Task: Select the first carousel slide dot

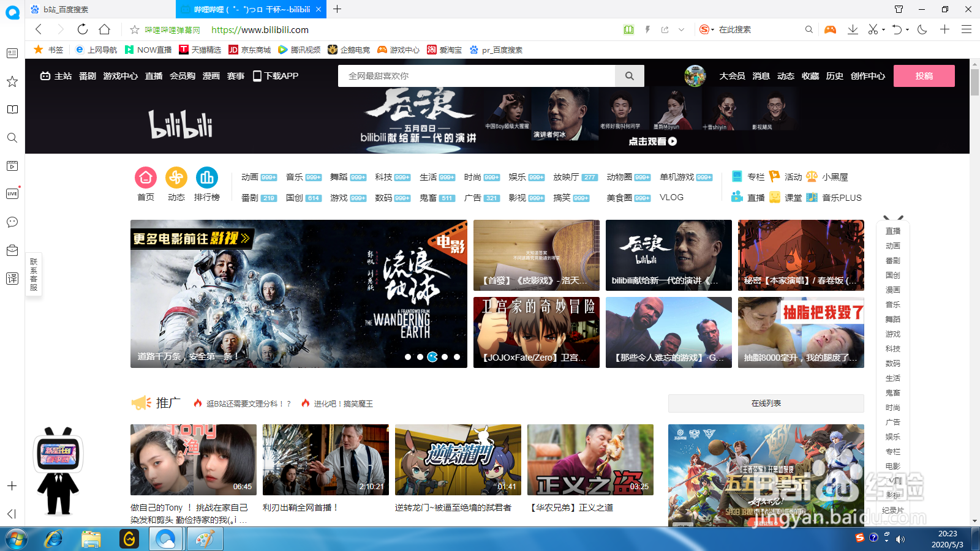Action: tap(408, 357)
